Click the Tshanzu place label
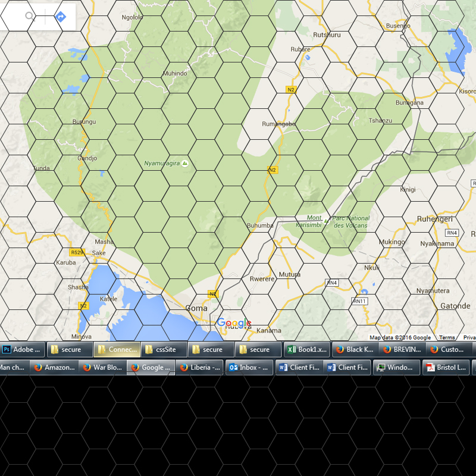Screen dimensions: 476x476 (x=380, y=121)
